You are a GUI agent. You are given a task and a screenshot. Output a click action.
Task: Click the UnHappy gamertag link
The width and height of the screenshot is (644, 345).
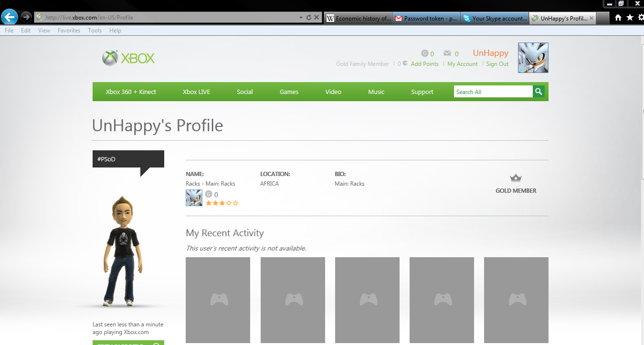point(490,53)
